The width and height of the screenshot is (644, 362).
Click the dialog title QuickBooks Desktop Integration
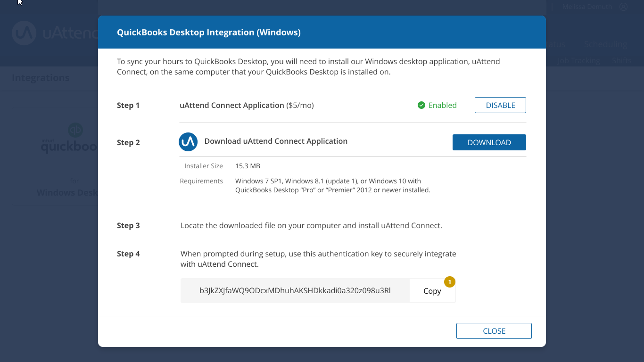209,32
